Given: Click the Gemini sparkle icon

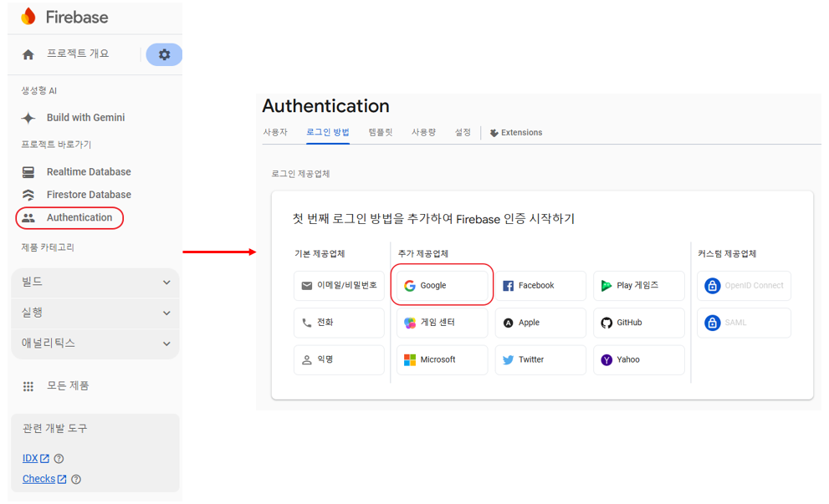Looking at the screenshot, I should (28, 118).
